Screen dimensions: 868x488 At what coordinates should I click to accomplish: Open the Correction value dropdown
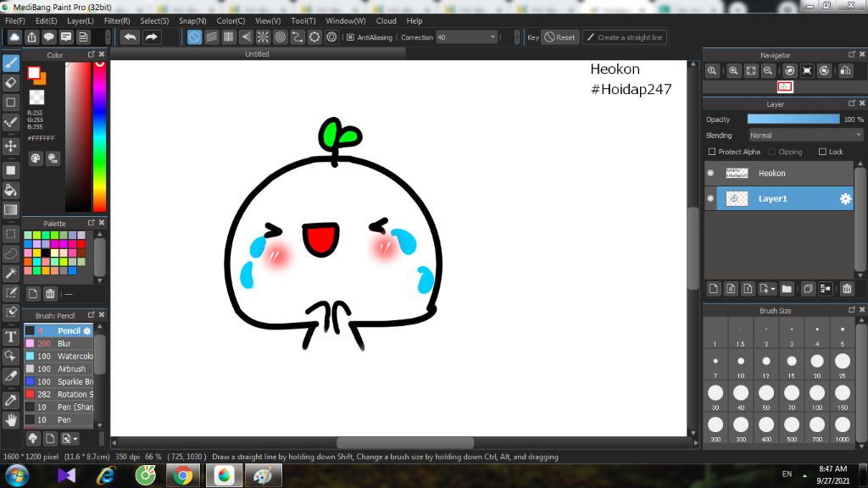pyautogui.click(x=492, y=37)
